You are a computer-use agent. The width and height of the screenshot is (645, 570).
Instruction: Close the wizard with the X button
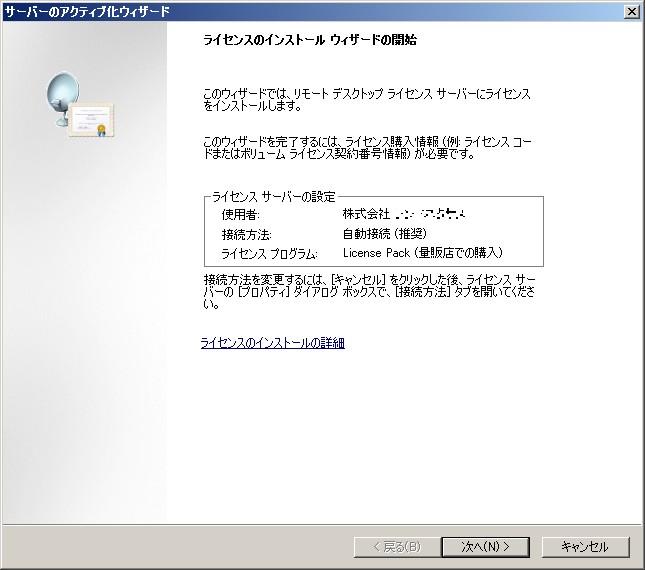[x=632, y=11]
